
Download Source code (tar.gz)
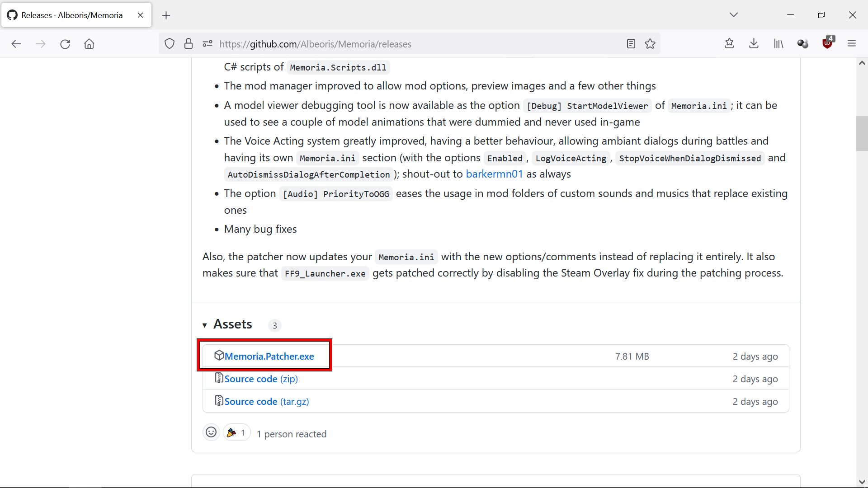tap(267, 402)
